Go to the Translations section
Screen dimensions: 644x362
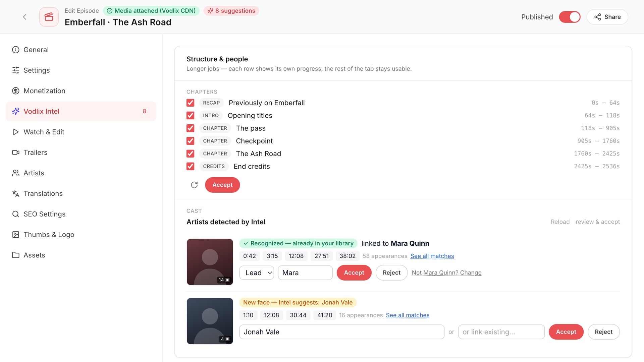[81, 194]
